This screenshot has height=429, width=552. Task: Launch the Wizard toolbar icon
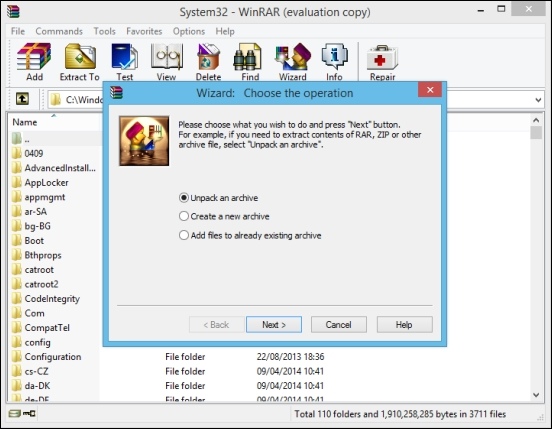pyautogui.click(x=293, y=62)
